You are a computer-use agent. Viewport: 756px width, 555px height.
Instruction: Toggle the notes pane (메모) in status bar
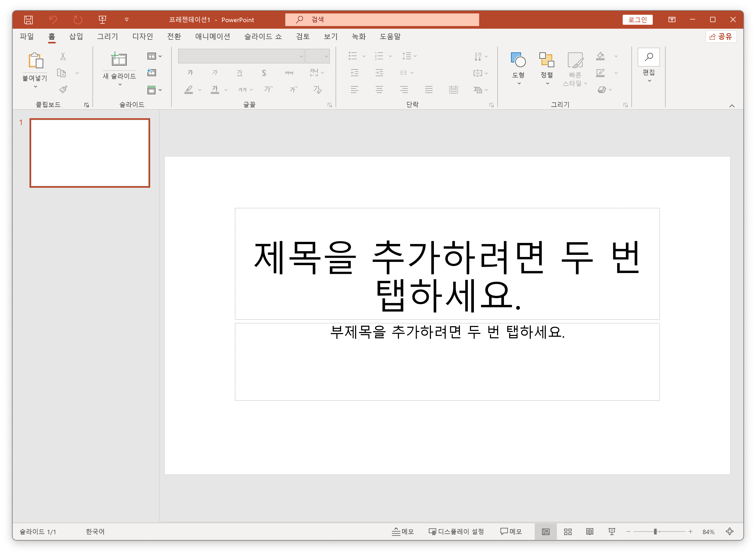403,532
